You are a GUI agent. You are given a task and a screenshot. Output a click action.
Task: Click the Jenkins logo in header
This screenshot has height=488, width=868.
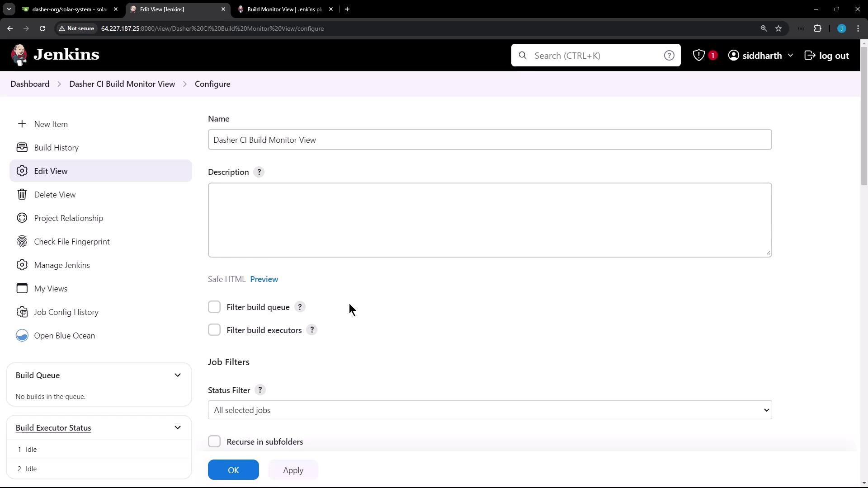point(55,55)
